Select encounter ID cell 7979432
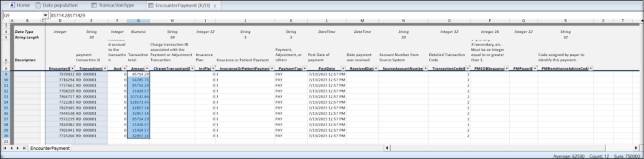 pos(60,74)
